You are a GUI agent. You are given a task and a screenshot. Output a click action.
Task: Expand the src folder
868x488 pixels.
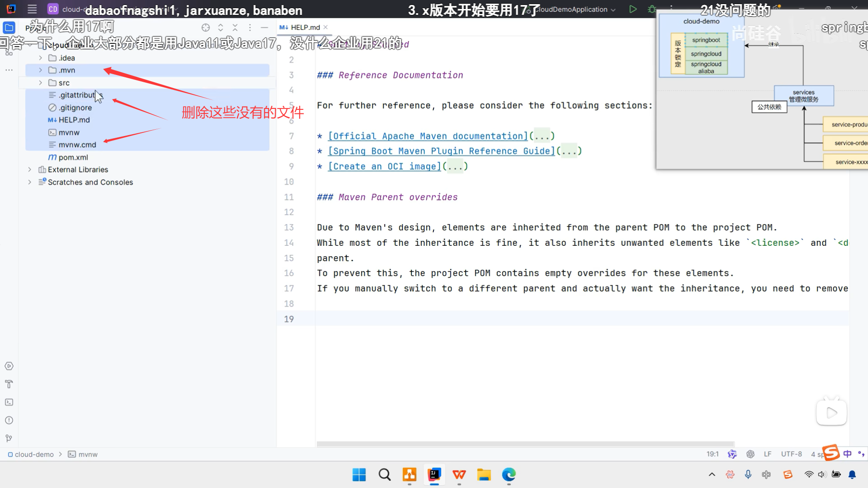[40, 83]
